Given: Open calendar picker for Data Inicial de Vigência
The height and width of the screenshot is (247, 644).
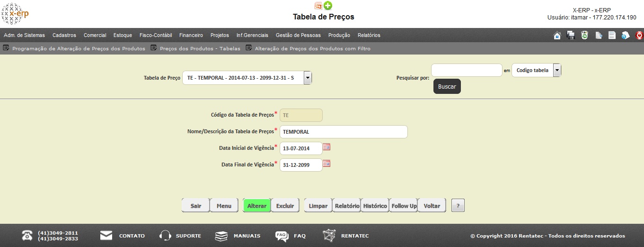Looking at the screenshot, I should click(326, 147).
